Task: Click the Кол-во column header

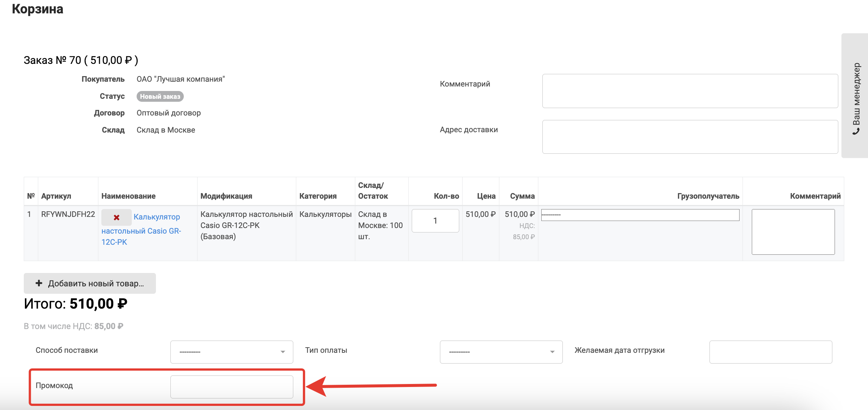Action: pos(446,196)
